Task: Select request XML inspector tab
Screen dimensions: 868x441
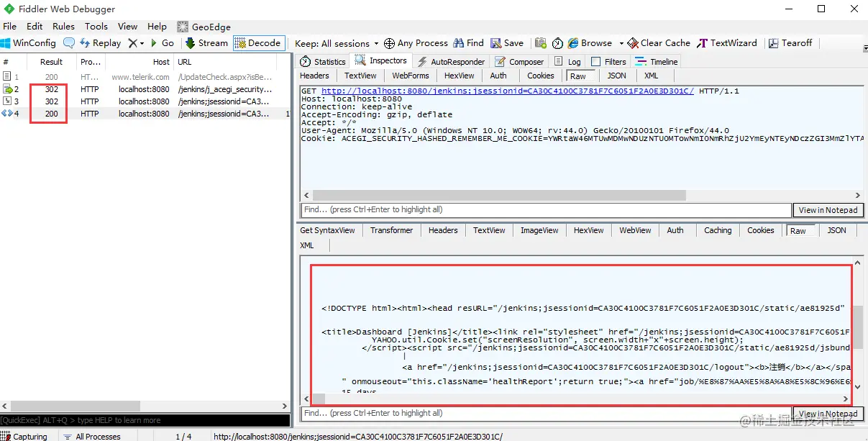Action: 651,76
